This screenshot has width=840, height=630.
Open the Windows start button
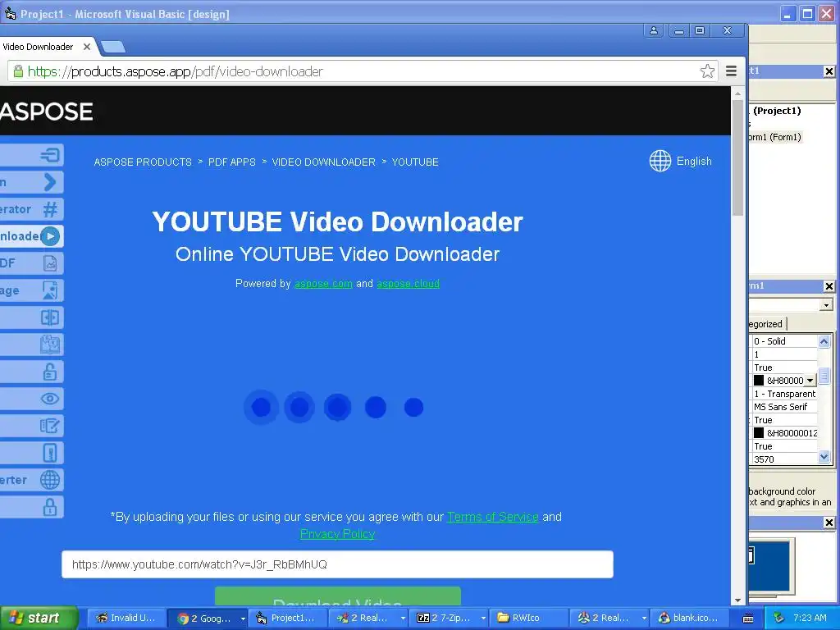(39, 618)
